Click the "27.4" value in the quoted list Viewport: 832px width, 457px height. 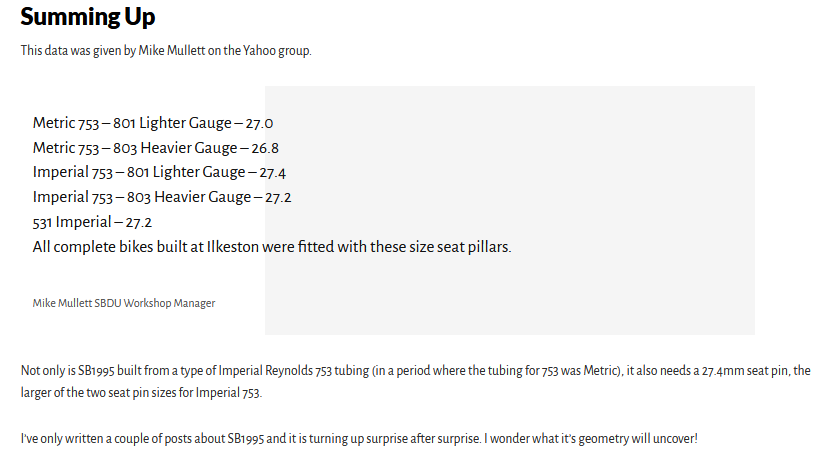click(272, 173)
